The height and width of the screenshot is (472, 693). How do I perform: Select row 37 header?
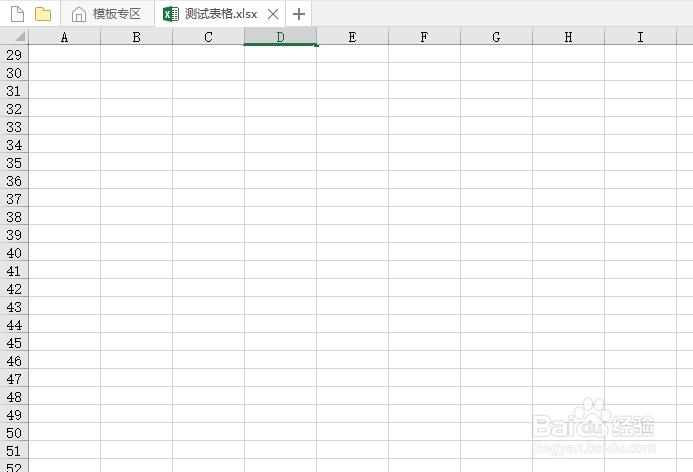pos(14,199)
